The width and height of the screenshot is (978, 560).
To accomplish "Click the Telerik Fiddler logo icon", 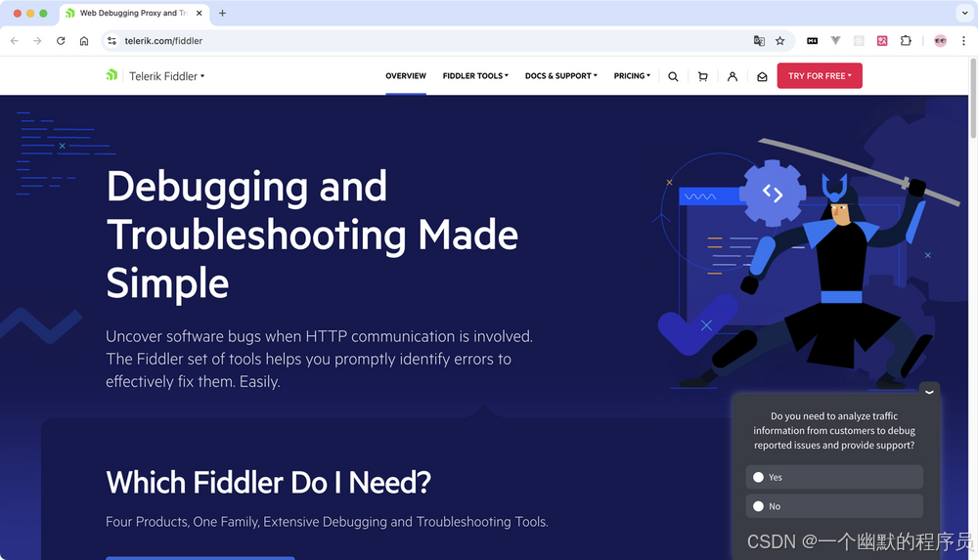I will click(x=111, y=75).
